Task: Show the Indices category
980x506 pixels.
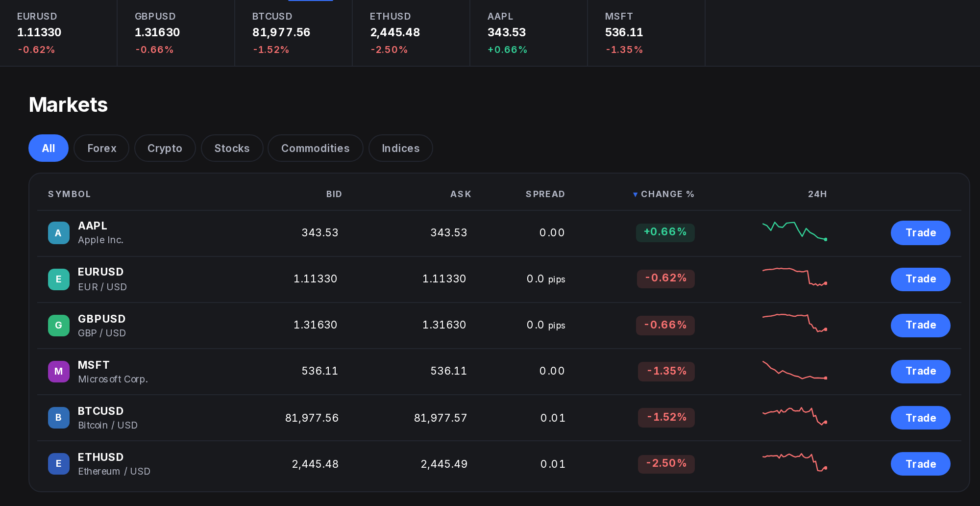Action: (x=400, y=148)
